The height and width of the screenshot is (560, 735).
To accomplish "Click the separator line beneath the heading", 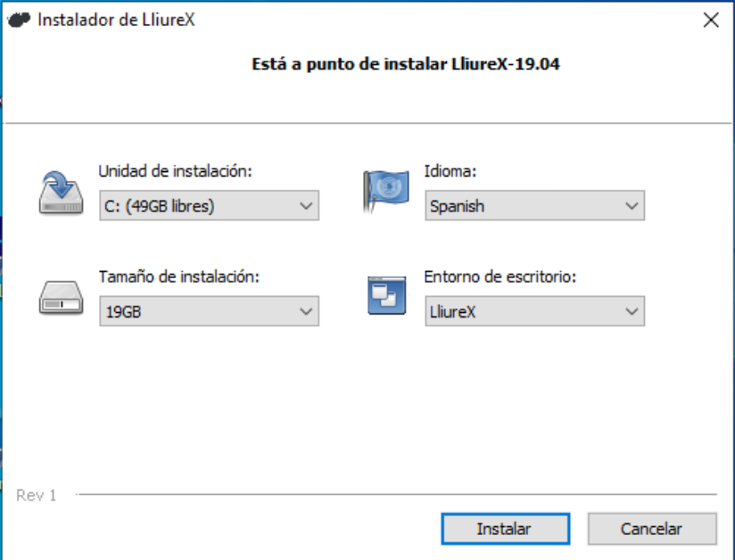I will pos(367,123).
